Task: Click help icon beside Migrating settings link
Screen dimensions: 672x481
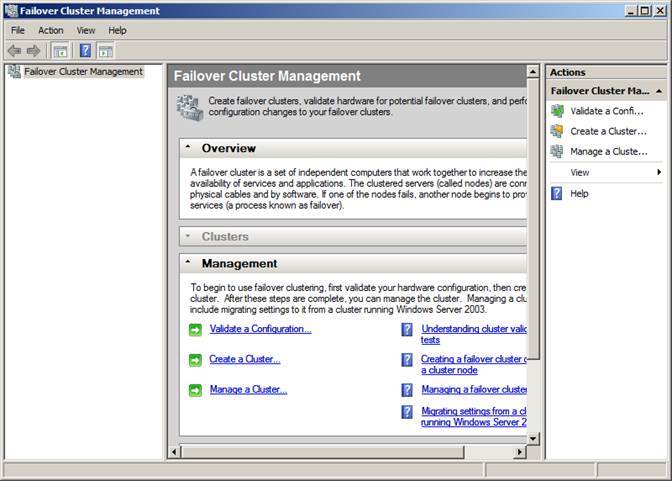Action: (x=407, y=412)
